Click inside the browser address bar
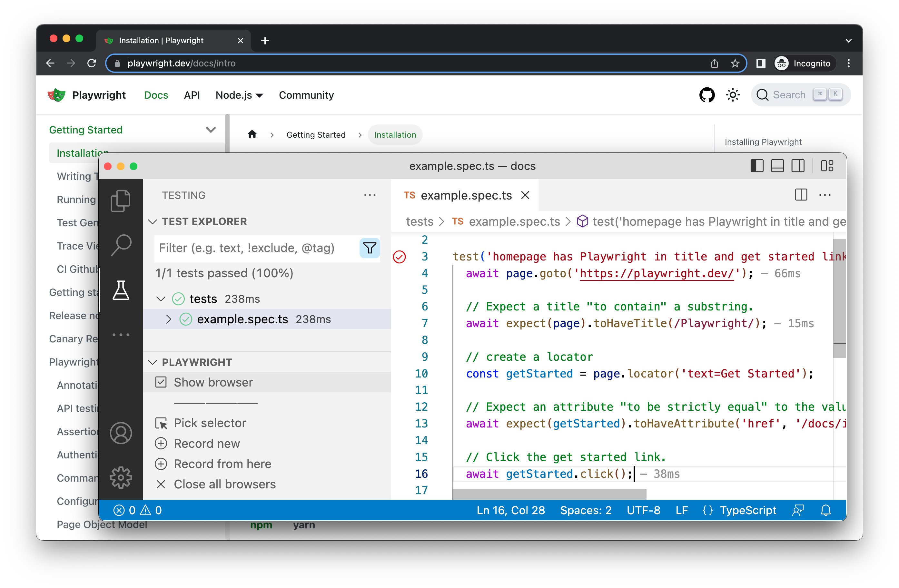Image resolution: width=899 pixels, height=588 pixels. (x=264, y=63)
